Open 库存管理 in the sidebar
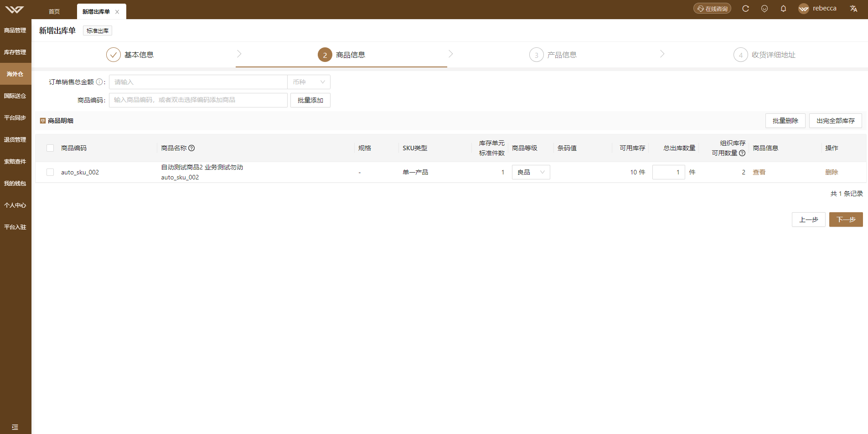 click(15, 52)
